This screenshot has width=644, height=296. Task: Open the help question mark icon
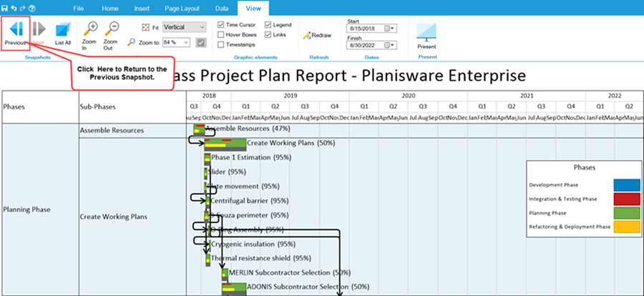pos(32,8)
